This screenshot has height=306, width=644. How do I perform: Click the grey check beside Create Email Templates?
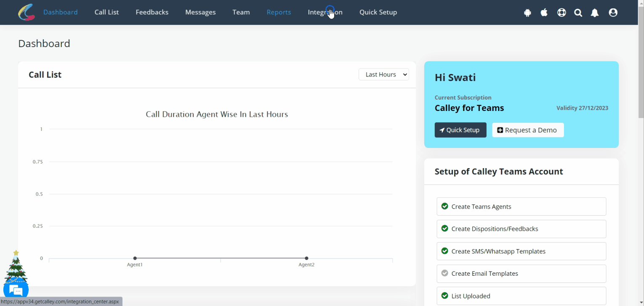[444, 273]
